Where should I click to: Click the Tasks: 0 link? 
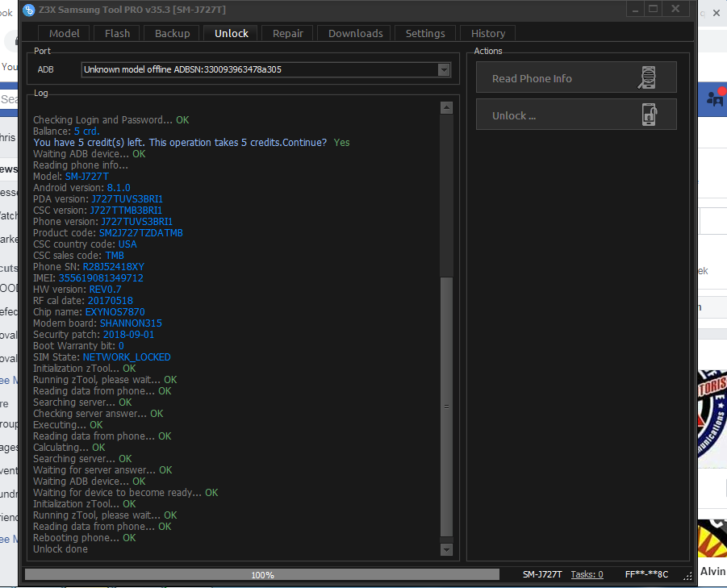pyautogui.click(x=587, y=574)
